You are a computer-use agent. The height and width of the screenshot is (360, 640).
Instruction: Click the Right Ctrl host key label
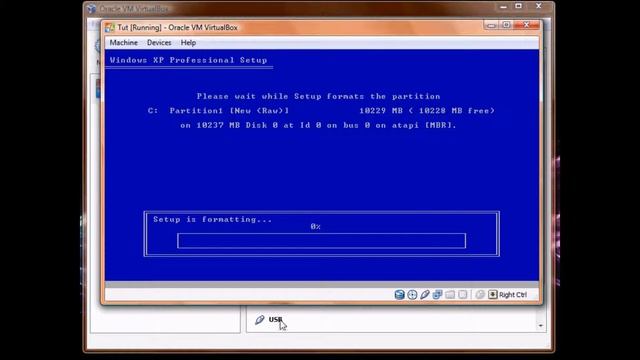click(513, 295)
